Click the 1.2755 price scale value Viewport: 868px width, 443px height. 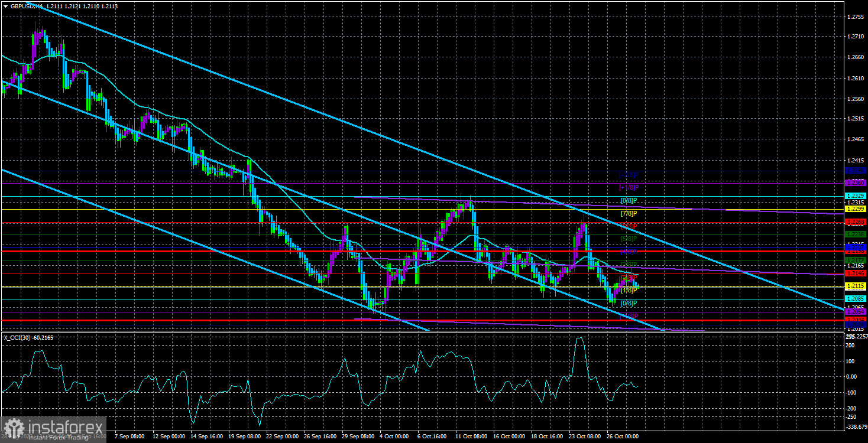tap(856, 17)
